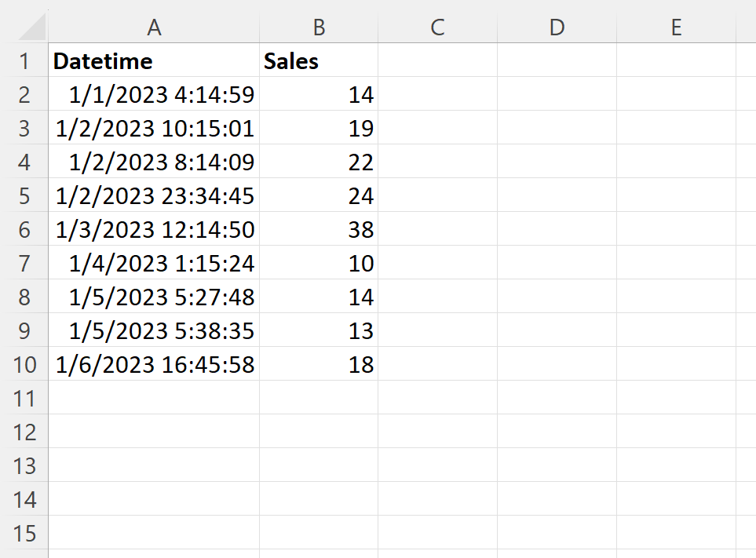Select empty cell C5
Viewport: 756px width, 558px height.
(436, 195)
